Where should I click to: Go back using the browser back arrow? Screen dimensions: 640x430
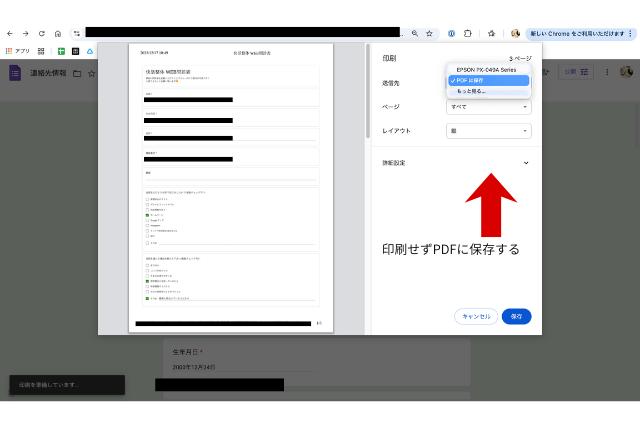pos(10,33)
